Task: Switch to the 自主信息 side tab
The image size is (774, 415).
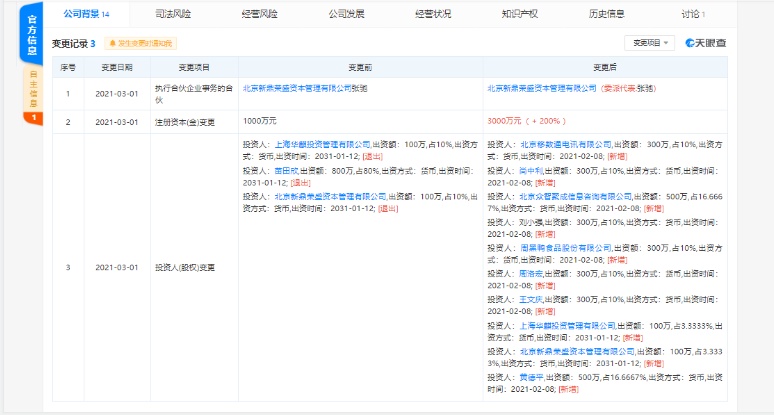Action: click(33, 88)
